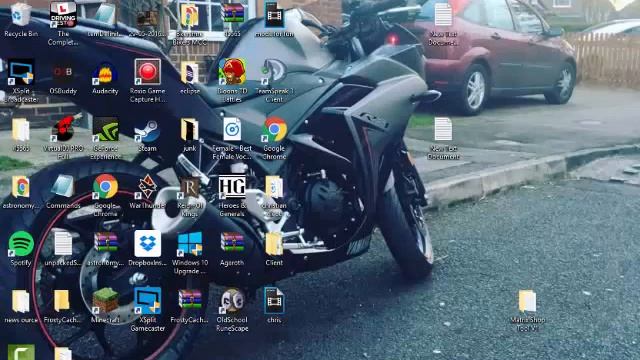Open the junk folder
This screenshot has width=640, height=360.
[190, 130]
